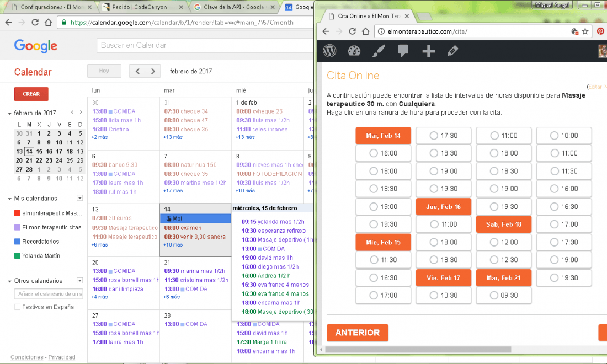607x364 pixels.
Task: Click the Añadir el calendario input field
Action: [49, 294]
